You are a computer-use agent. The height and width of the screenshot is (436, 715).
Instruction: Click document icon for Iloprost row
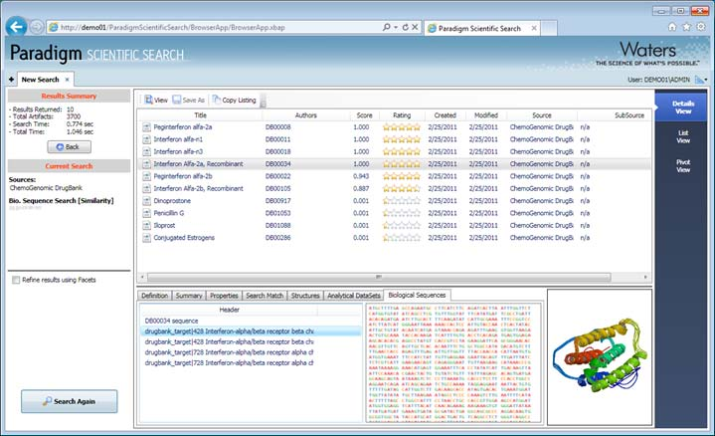tap(146, 226)
